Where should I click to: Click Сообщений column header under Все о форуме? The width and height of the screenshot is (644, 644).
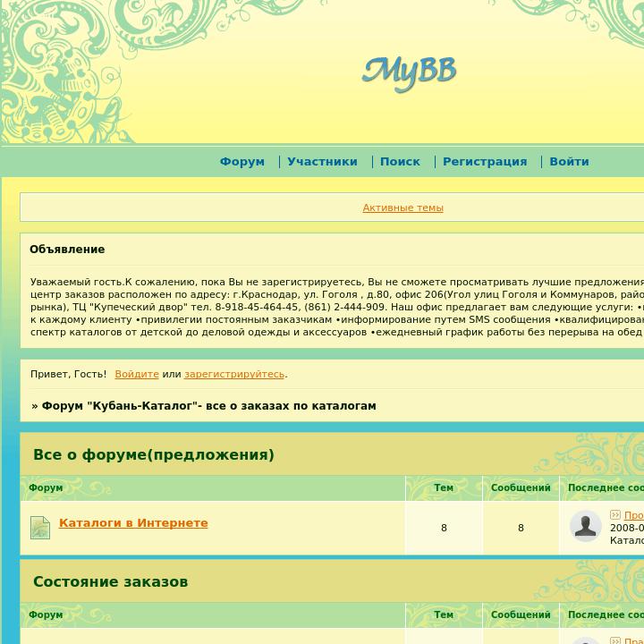tap(521, 488)
